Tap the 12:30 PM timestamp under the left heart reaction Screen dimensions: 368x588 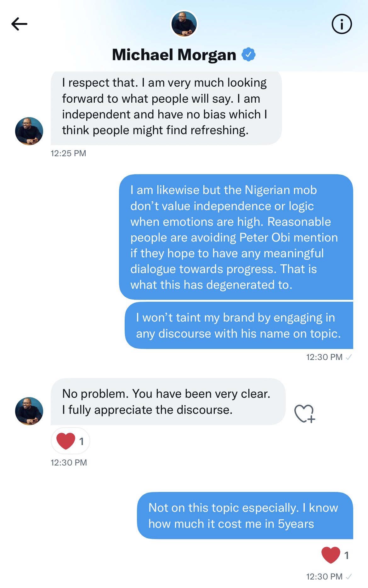pos(69,462)
